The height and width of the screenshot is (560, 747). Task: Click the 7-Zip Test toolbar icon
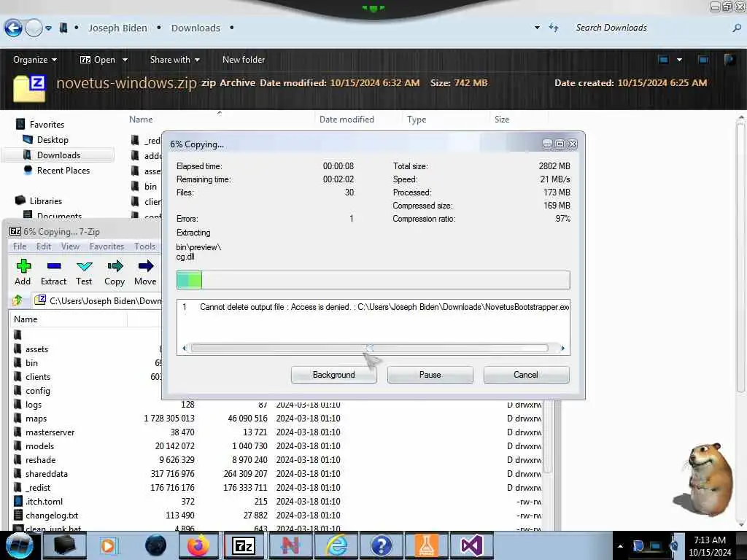[85, 266]
